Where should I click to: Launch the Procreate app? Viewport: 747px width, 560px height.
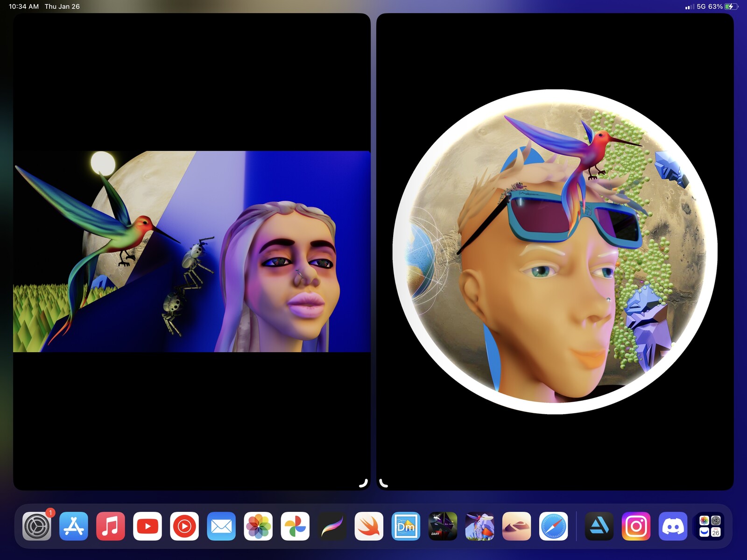pos(332,526)
